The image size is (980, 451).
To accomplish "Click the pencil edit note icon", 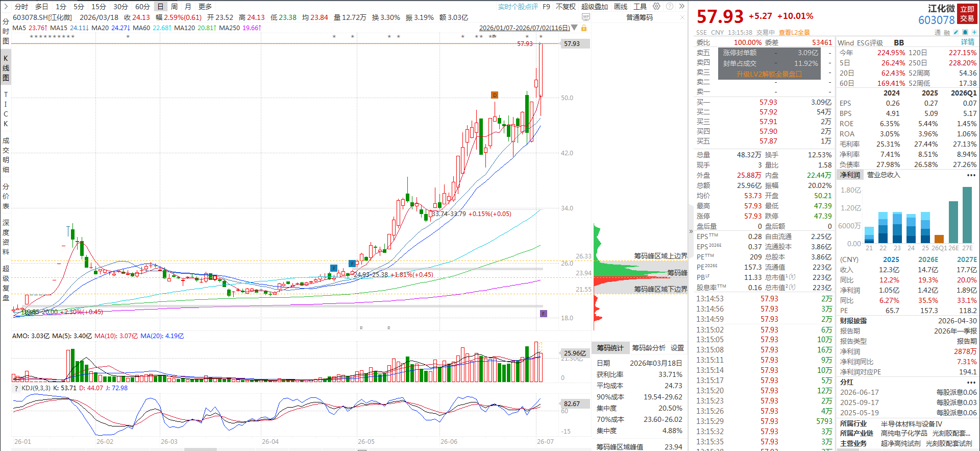I will 956,32.
